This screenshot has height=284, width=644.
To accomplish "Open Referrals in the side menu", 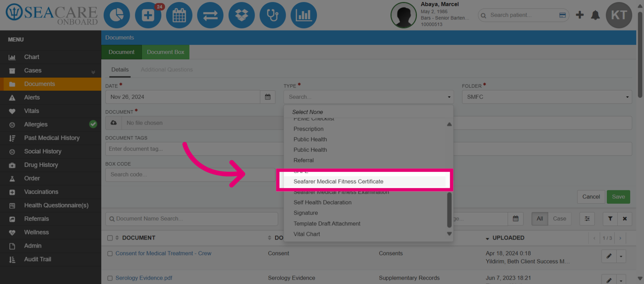I will (x=51, y=219).
